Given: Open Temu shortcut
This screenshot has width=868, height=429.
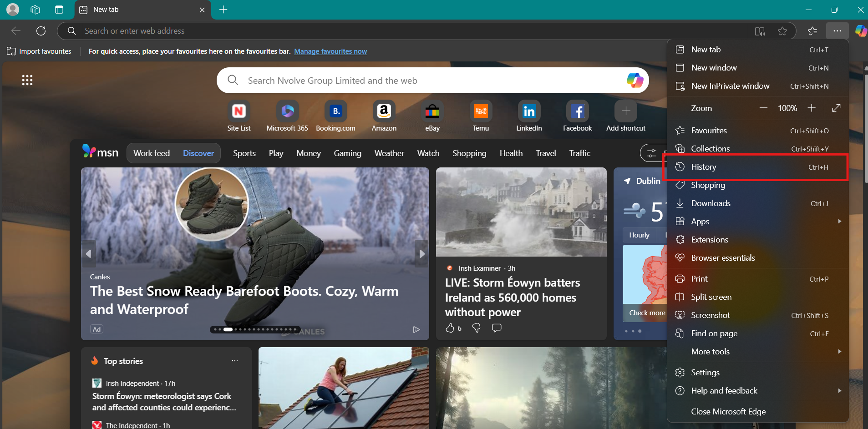Looking at the screenshot, I should (x=481, y=116).
